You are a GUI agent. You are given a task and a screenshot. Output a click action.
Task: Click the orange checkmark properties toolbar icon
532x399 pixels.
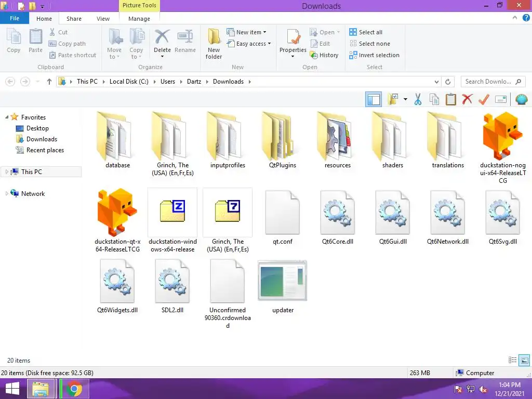tap(484, 99)
